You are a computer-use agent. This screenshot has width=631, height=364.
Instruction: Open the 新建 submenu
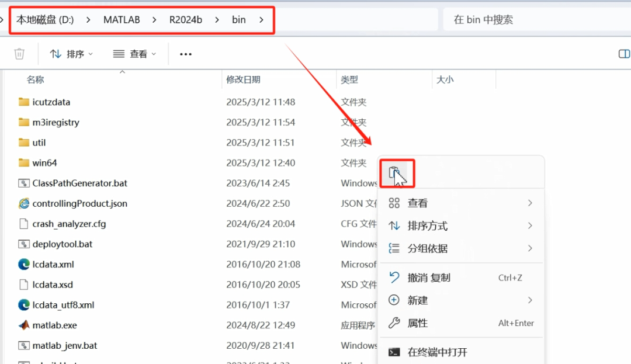461,300
